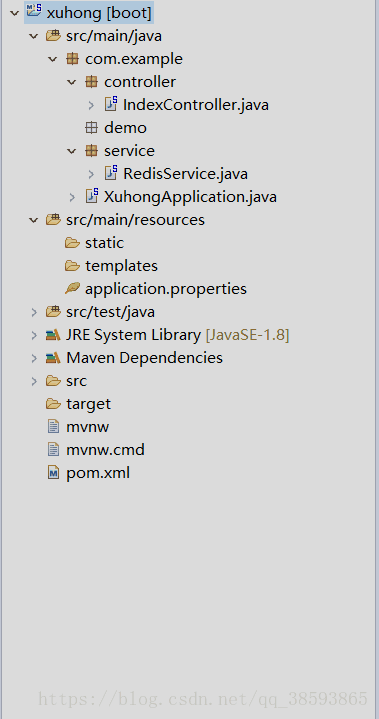
Task: Expand the plain src folder node
Action: [34, 381]
